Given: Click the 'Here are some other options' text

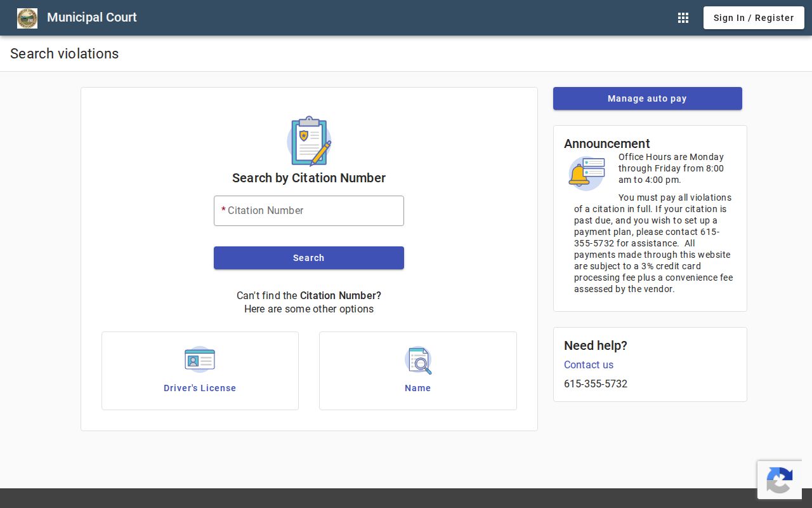Looking at the screenshot, I should coord(309,309).
